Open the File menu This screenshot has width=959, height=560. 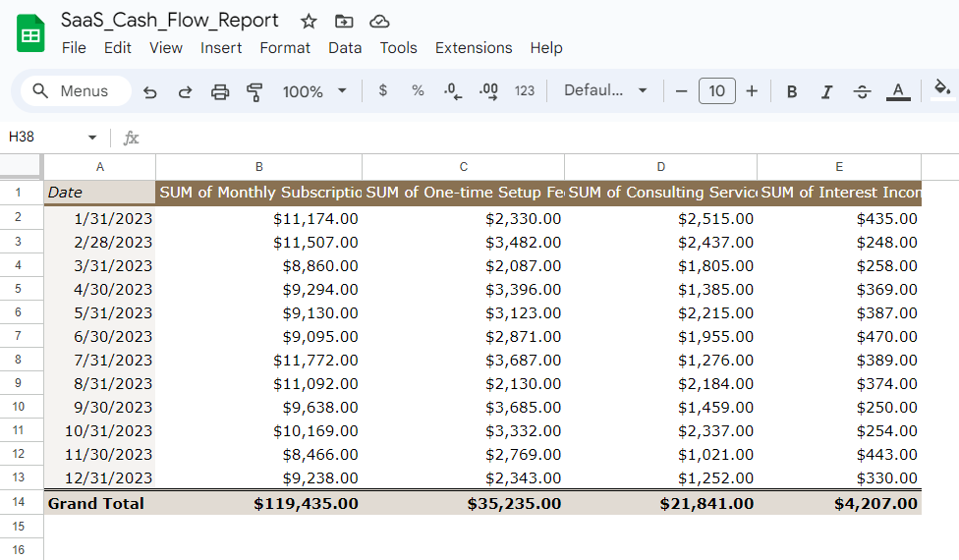[74, 48]
